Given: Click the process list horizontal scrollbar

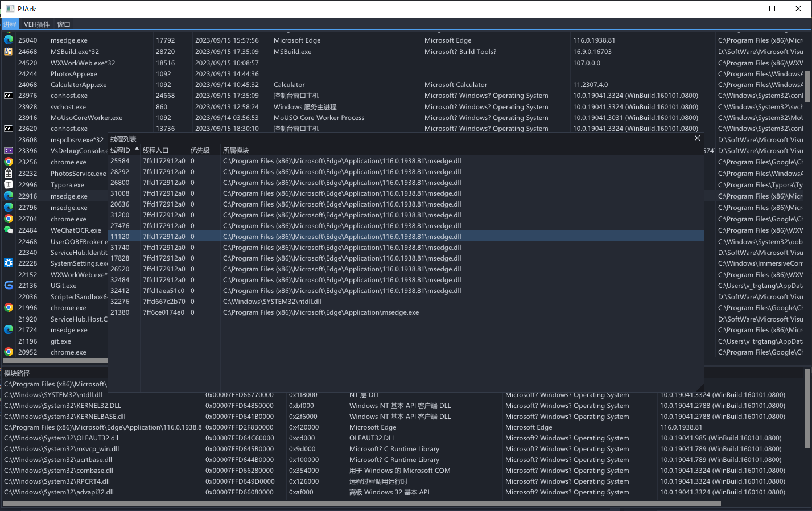Looking at the screenshot, I should click(55, 361).
